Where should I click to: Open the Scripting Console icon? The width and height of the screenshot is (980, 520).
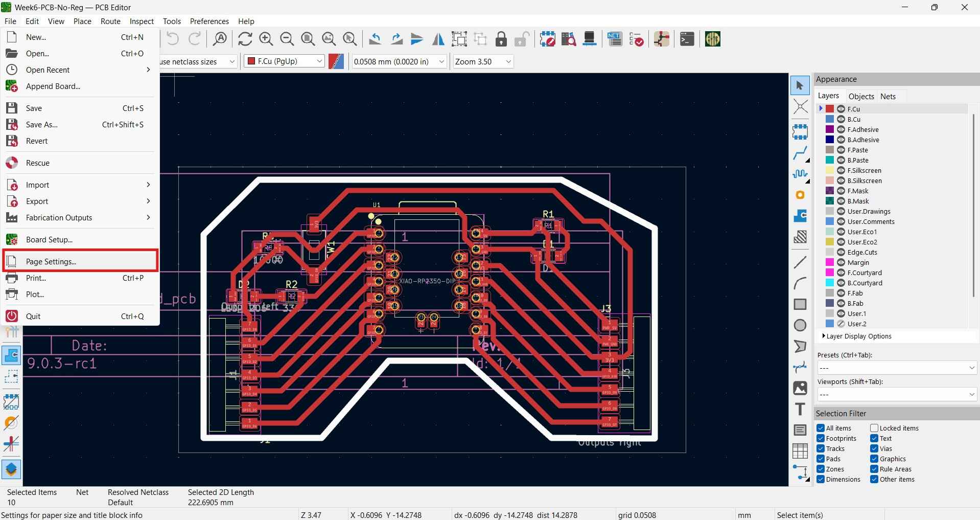click(687, 39)
